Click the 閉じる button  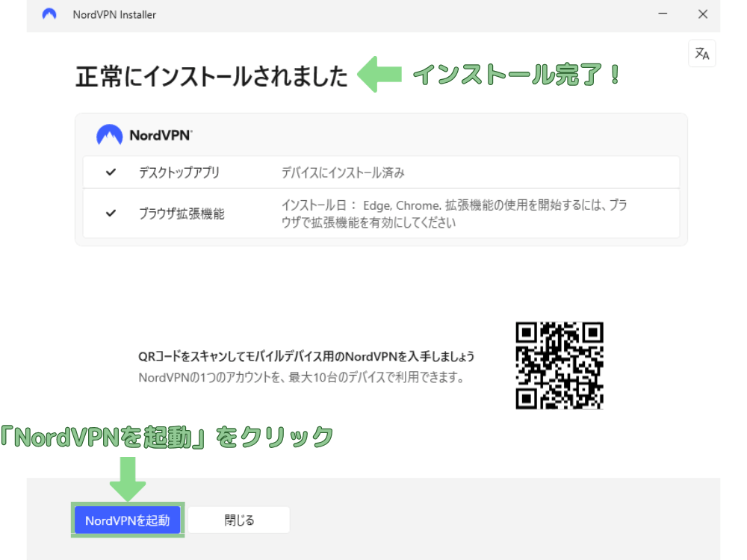(239, 520)
